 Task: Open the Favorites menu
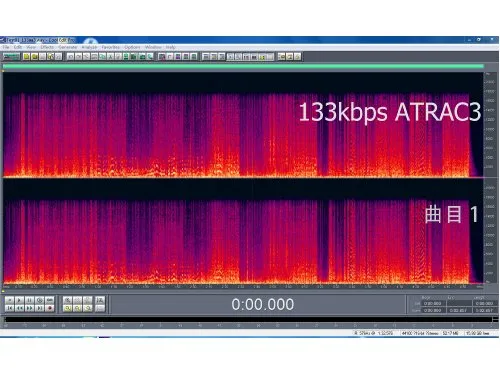(x=111, y=47)
